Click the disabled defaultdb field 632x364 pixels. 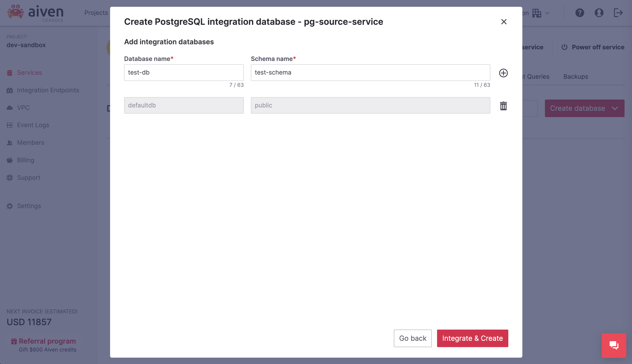[x=184, y=105]
